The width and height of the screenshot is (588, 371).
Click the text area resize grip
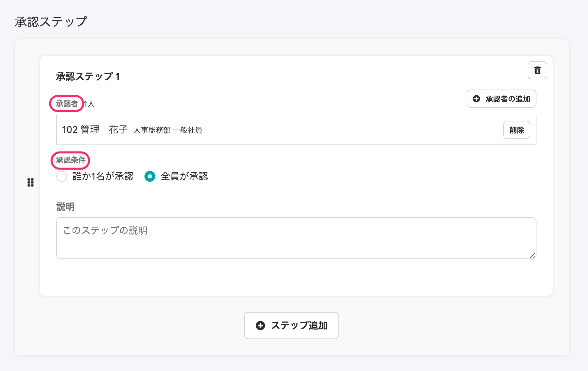532,255
